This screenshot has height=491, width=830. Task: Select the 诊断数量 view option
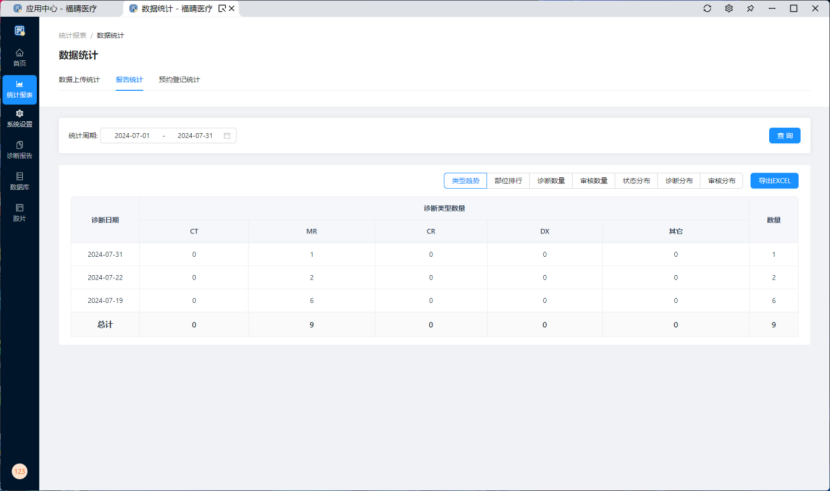click(x=551, y=181)
